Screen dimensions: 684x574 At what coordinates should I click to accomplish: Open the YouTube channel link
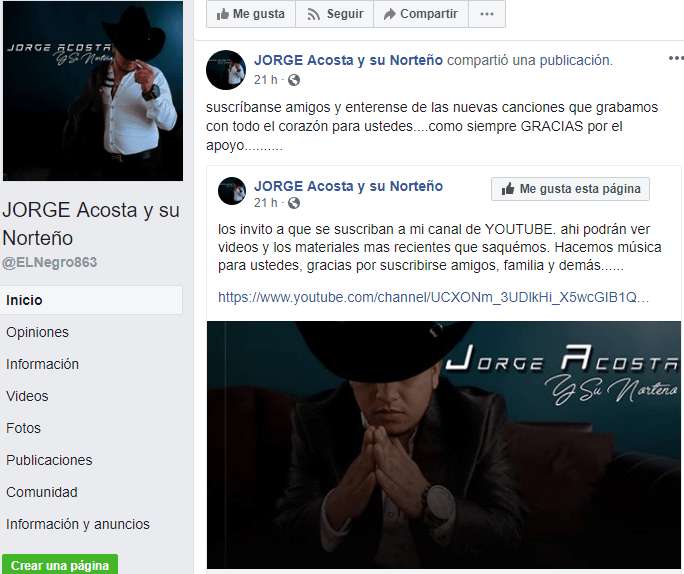(x=433, y=297)
